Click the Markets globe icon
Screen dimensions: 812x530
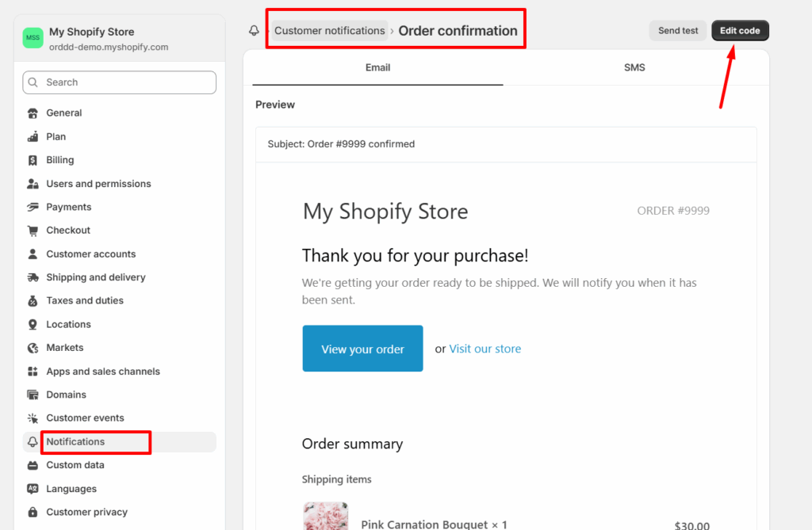click(33, 348)
